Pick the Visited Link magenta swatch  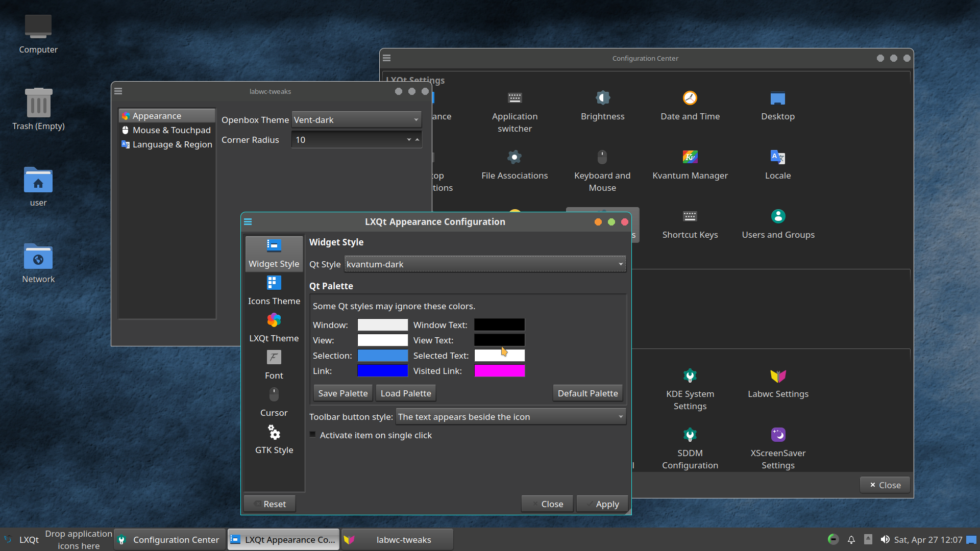[499, 371]
